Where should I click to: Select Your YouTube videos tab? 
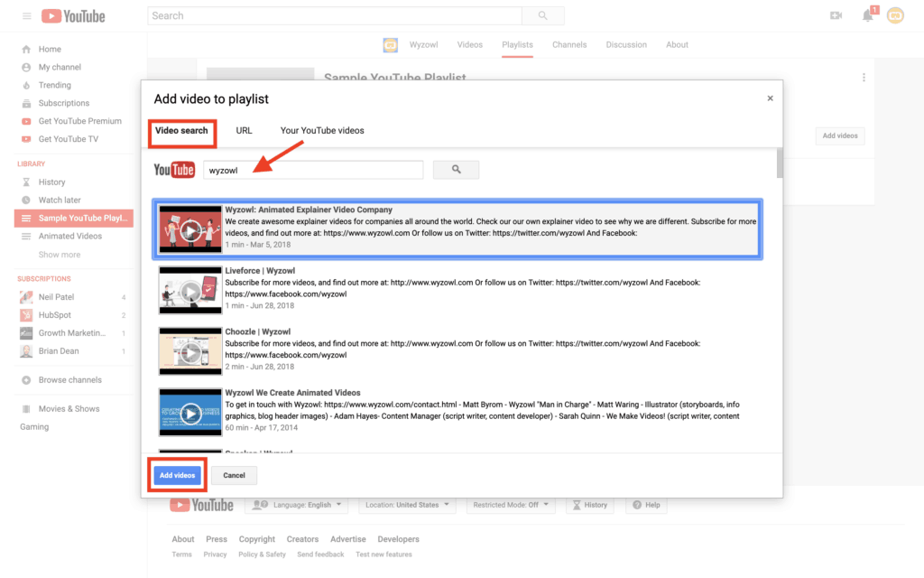[x=322, y=131]
